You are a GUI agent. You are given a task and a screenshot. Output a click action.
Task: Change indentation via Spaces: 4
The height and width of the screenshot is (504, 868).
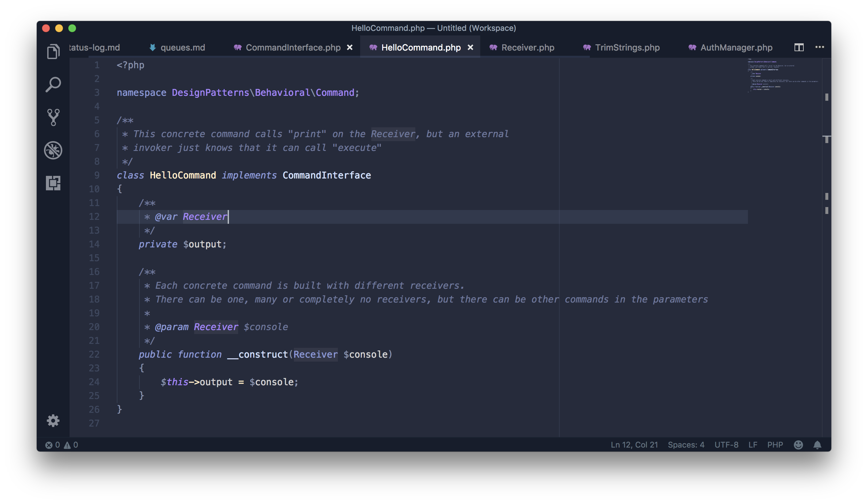pos(686,445)
